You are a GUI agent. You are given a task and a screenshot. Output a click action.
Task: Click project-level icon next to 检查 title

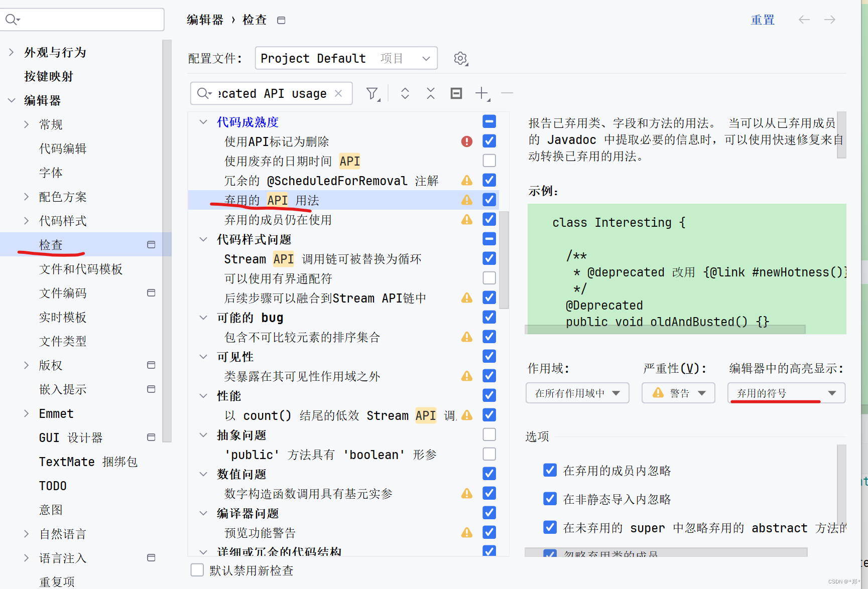point(281,20)
